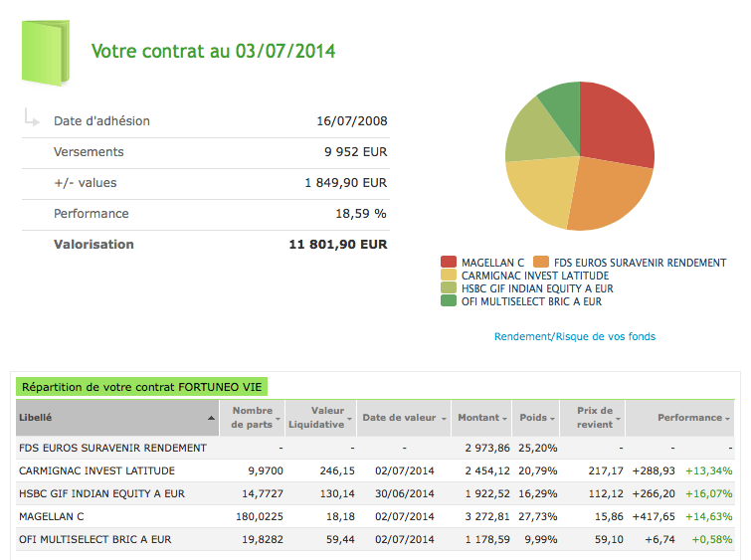The image size is (751, 560).
Task: Sort by Valeur Liquidative column header
Action: point(316,418)
